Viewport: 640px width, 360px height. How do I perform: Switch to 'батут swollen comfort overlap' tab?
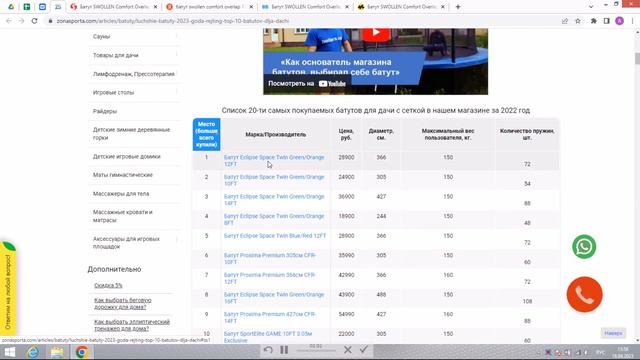pyautogui.click(x=209, y=7)
